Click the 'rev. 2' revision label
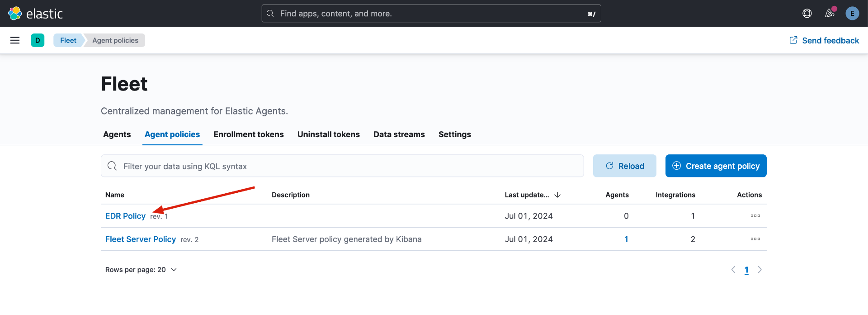The image size is (868, 315). tap(189, 239)
